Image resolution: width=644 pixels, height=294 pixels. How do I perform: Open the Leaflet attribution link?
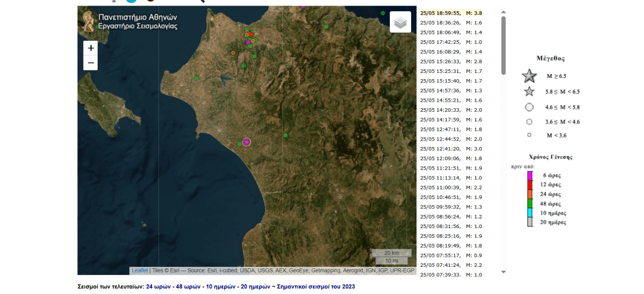tap(140, 271)
